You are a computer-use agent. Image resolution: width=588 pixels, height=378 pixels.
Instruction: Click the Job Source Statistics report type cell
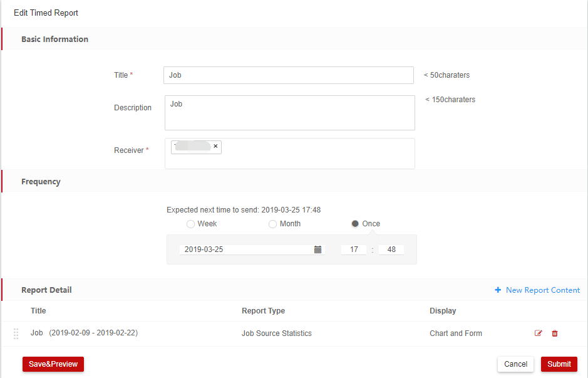pos(276,333)
